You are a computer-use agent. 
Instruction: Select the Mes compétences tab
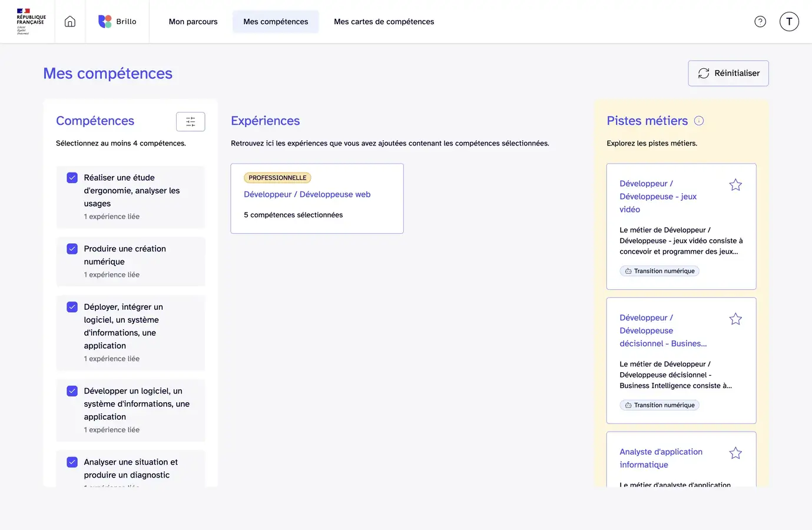click(x=276, y=22)
